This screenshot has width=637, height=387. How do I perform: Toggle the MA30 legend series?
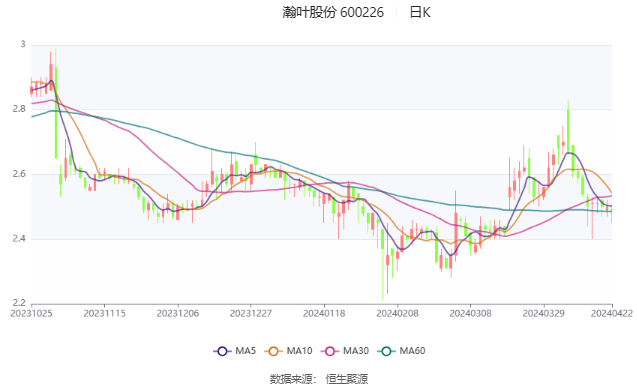[x=345, y=351]
